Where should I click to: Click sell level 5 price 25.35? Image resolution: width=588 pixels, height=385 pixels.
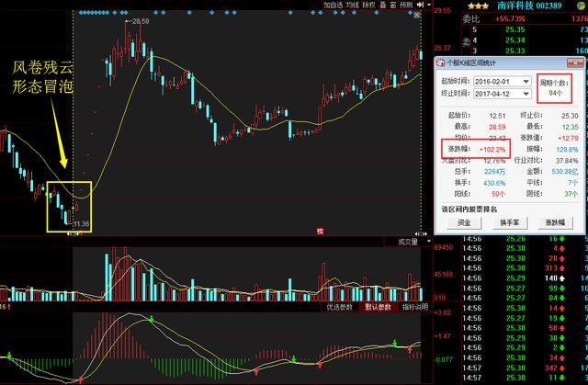[515, 29]
